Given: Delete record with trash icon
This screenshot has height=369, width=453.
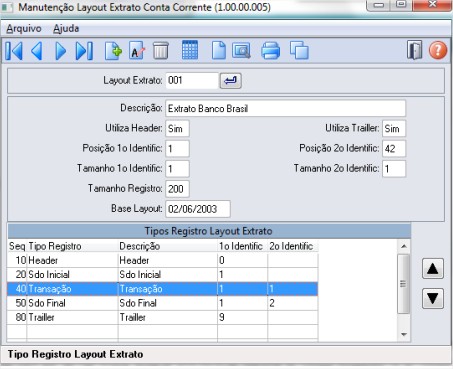Looking at the screenshot, I should (x=161, y=51).
